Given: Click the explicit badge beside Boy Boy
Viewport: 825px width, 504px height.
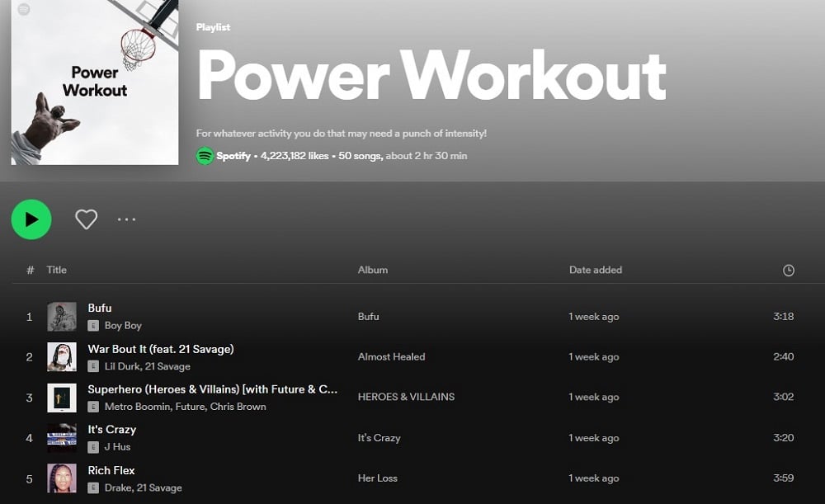Looking at the screenshot, I should (x=93, y=326).
